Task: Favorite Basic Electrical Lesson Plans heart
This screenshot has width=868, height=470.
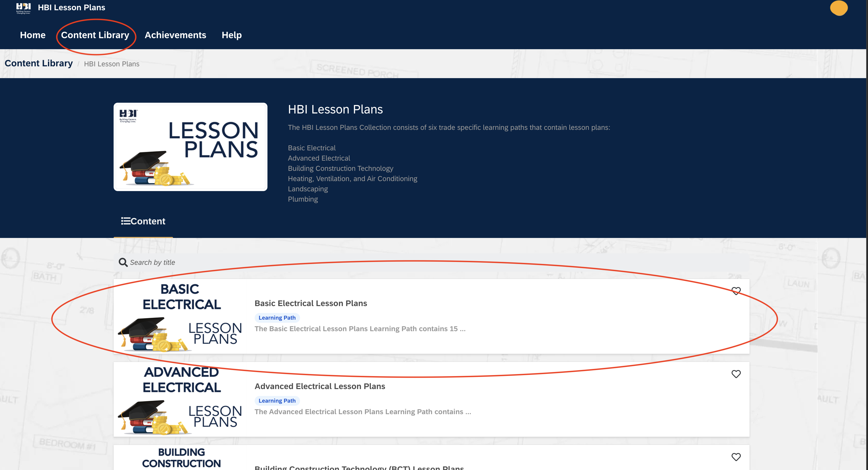Action: 736,291
